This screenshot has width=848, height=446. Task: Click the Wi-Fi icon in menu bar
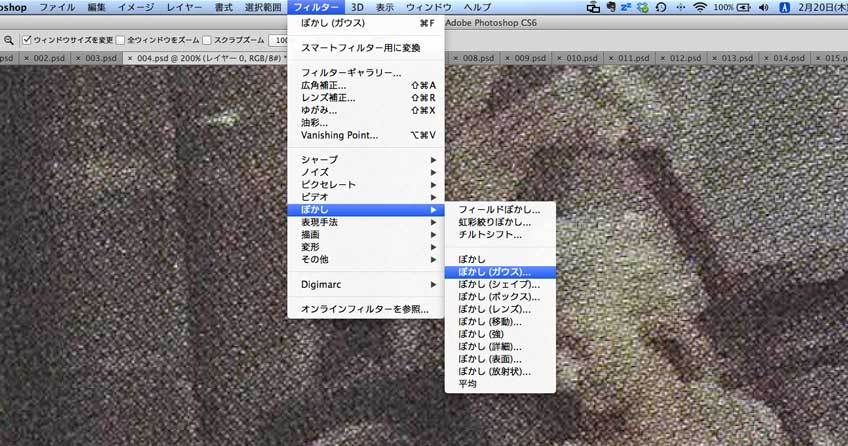click(x=699, y=8)
